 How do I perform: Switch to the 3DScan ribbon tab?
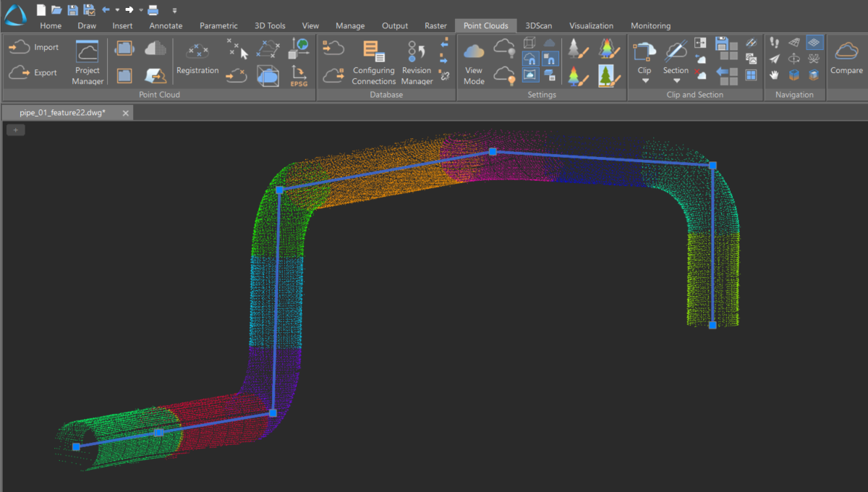538,26
